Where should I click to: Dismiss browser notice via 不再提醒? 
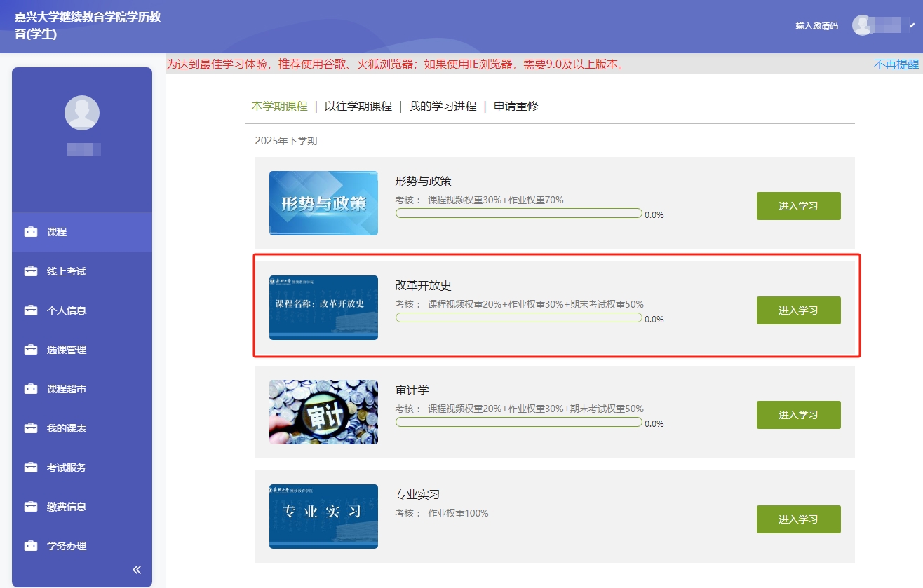coord(896,64)
